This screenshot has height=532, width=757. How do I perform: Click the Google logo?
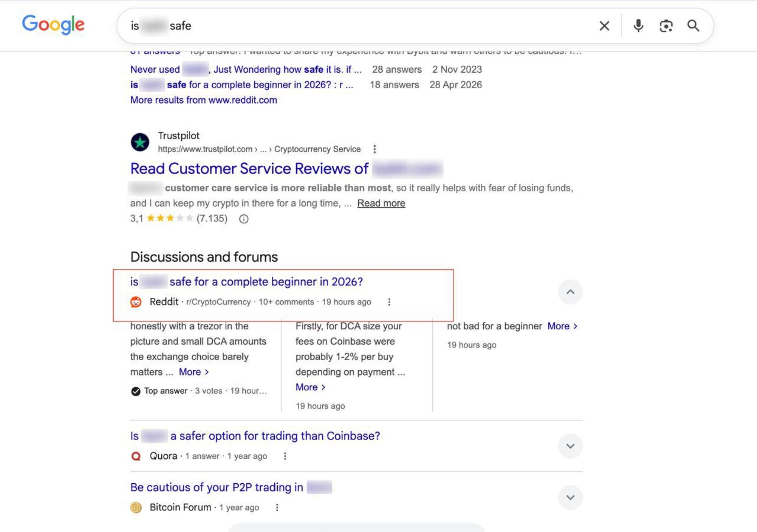click(54, 25)
